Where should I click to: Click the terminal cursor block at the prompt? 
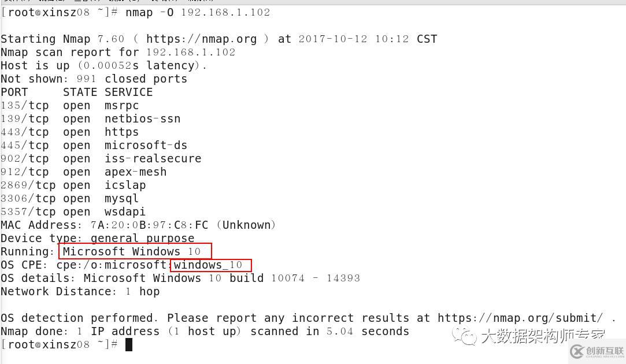(x=129, y=345)
